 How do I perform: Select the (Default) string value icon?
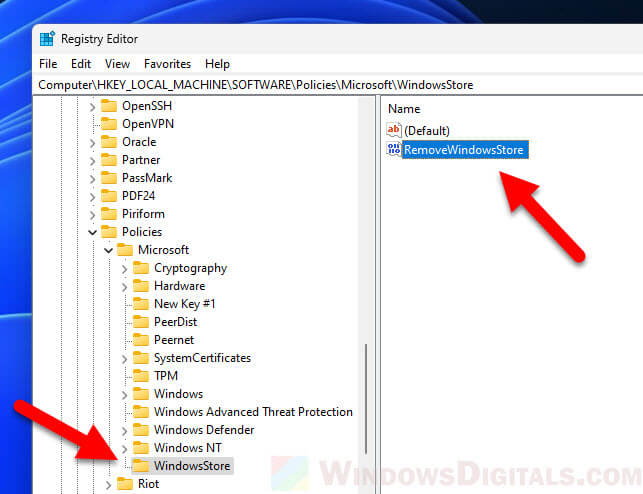click(393, 130)
